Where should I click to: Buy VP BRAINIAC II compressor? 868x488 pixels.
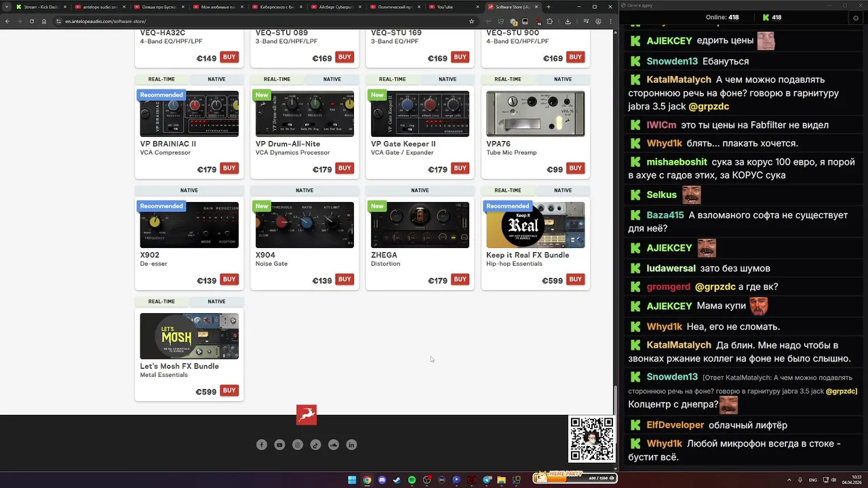coord(229,168)
